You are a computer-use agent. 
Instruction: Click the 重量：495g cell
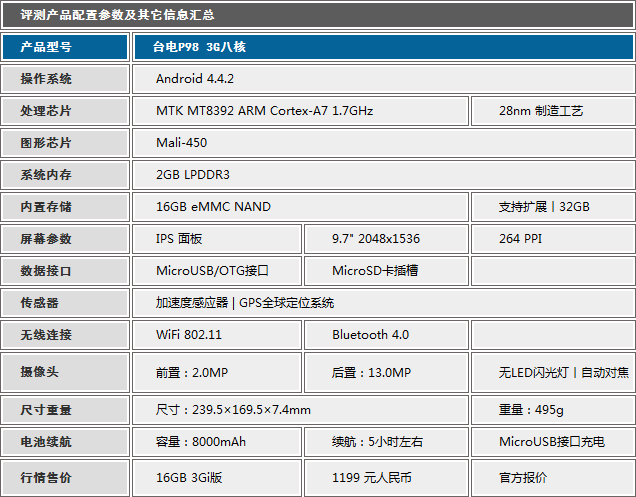coord(553,410)
